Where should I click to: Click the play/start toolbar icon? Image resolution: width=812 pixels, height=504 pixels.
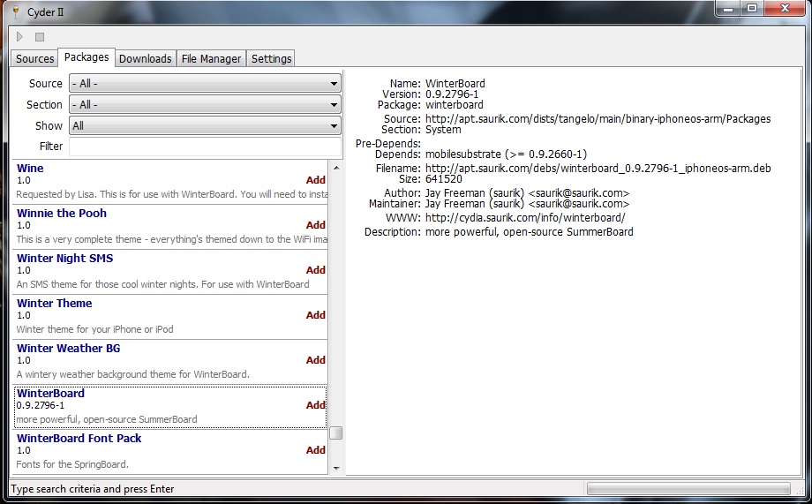20,37
